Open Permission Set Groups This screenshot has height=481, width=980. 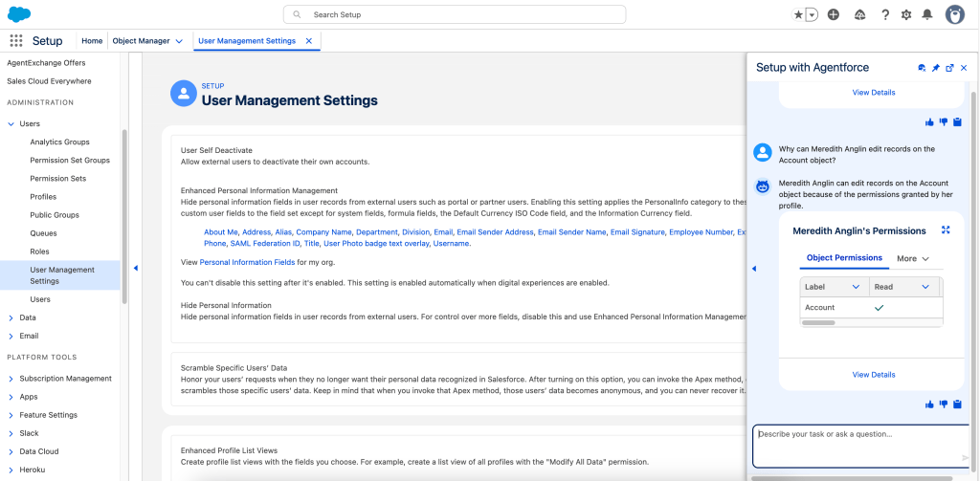click(x=70, y=160)
